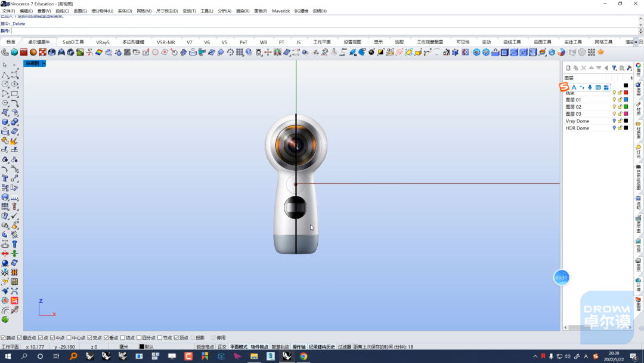The width and height of the screenshot is (644, 363).
Task: Click the Sogou input method logo
Action: [564, 87]
